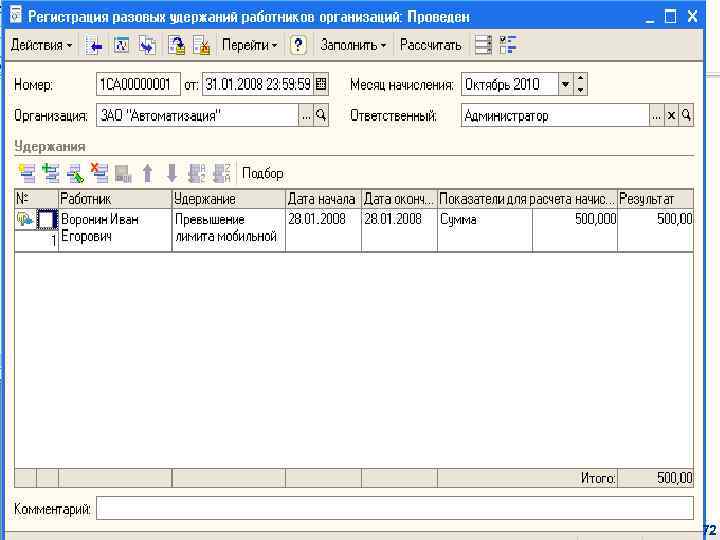The height and width of the screenshot is (540, 720).
Task: Open help with question mark icon
Action: (x=298, y=45)
